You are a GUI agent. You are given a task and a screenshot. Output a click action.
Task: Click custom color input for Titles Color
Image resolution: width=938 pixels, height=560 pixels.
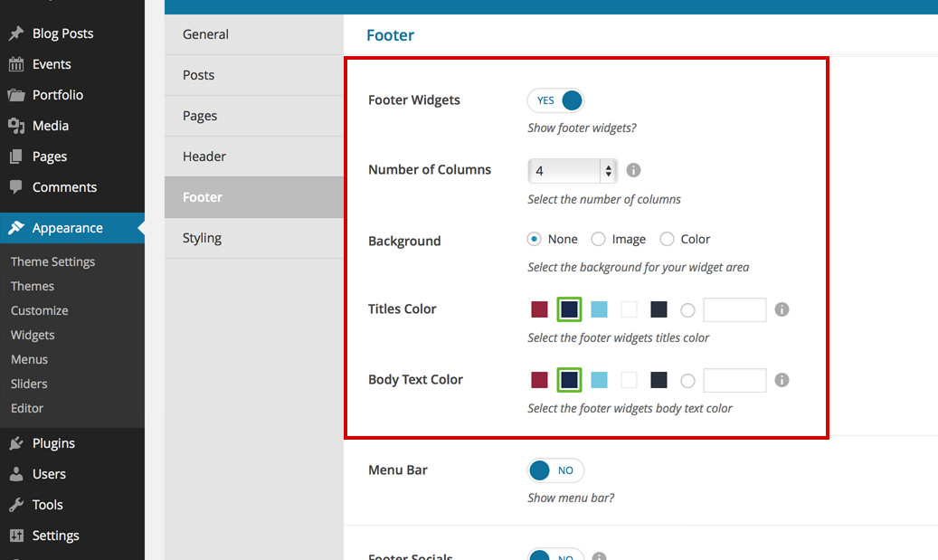tap(734, 310)
